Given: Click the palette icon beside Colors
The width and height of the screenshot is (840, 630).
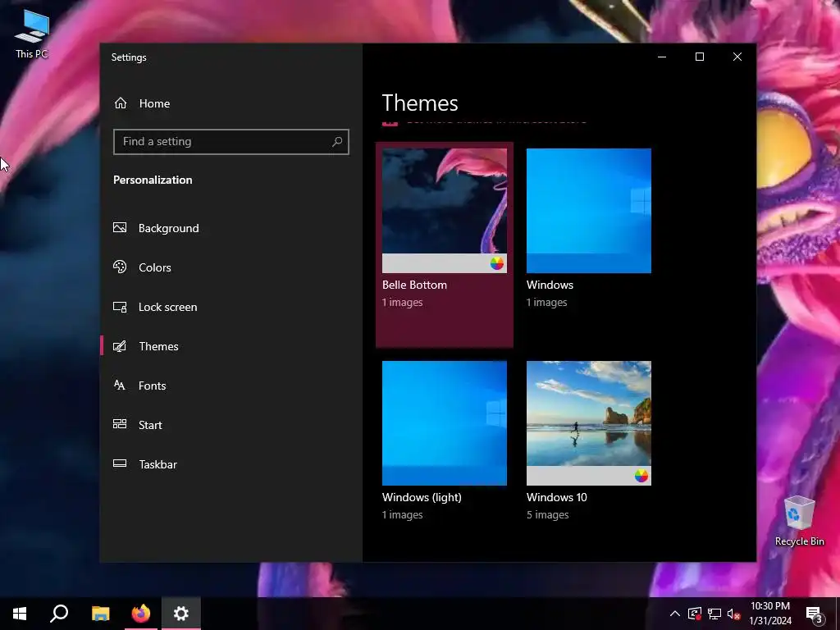Looking at the screenshot, I should point(120,267).
